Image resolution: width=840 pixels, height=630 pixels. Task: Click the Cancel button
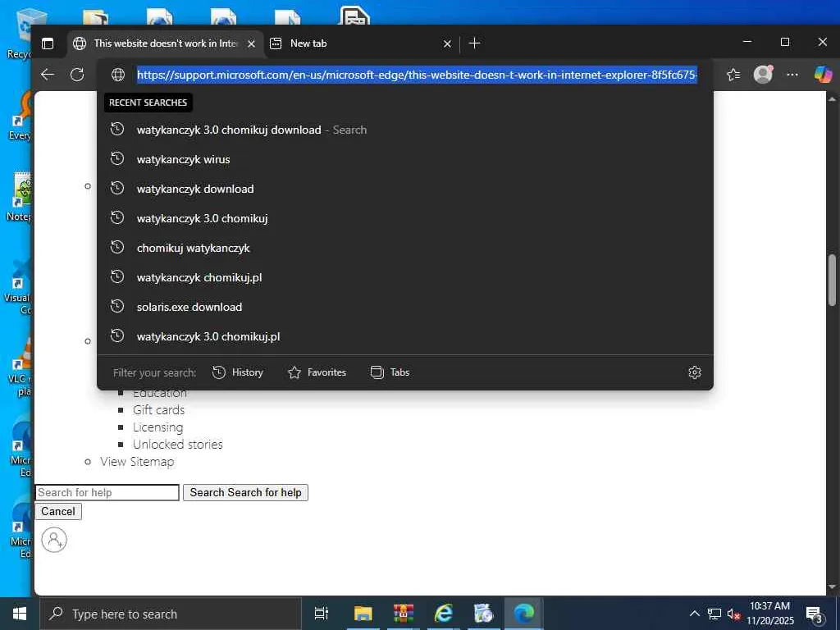pos(58,511)
